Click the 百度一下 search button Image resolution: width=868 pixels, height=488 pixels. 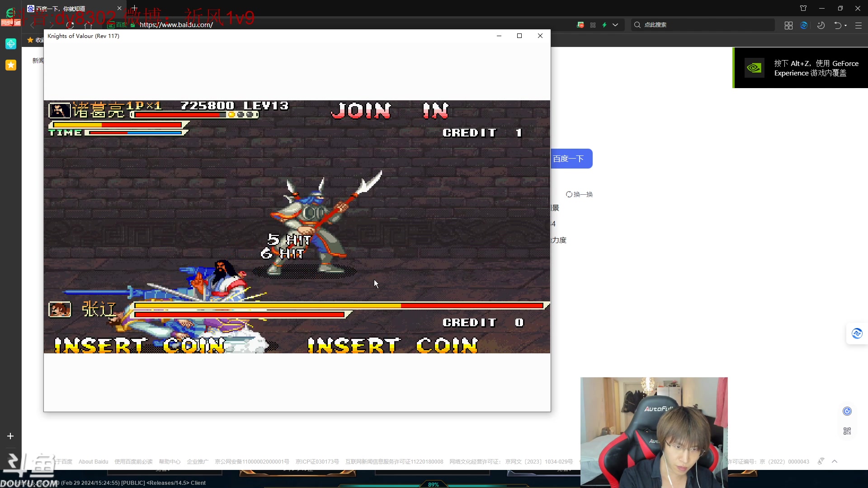click(571, 159)
